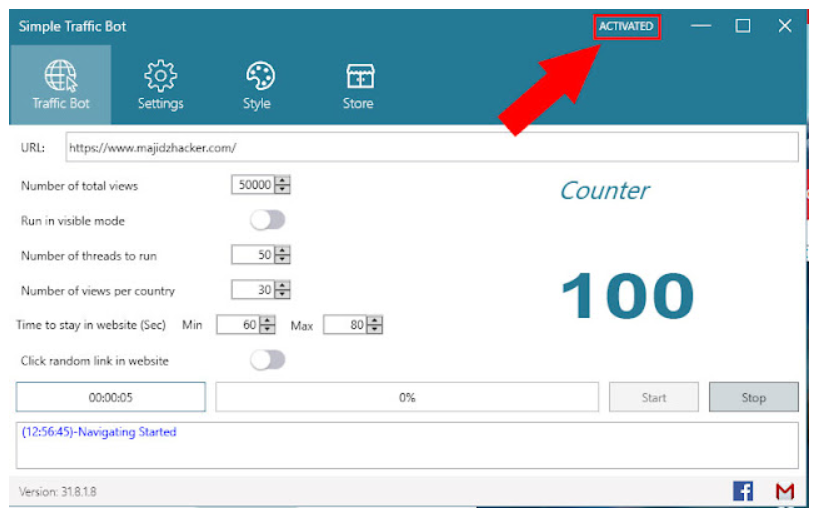Open Style via the palette icon
Image resolution: width=821 pixels, height=526 pixels.
(x=257, y=84)
